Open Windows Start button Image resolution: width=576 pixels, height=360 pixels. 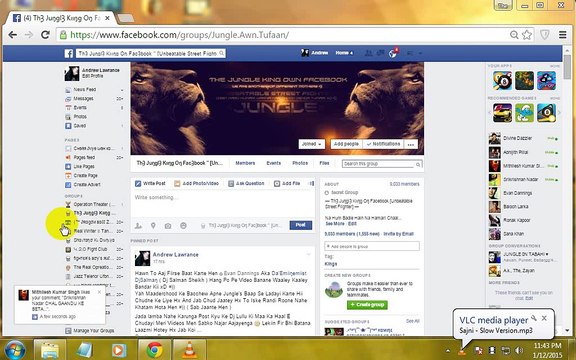pyautogui.click(x=14, y=350)
